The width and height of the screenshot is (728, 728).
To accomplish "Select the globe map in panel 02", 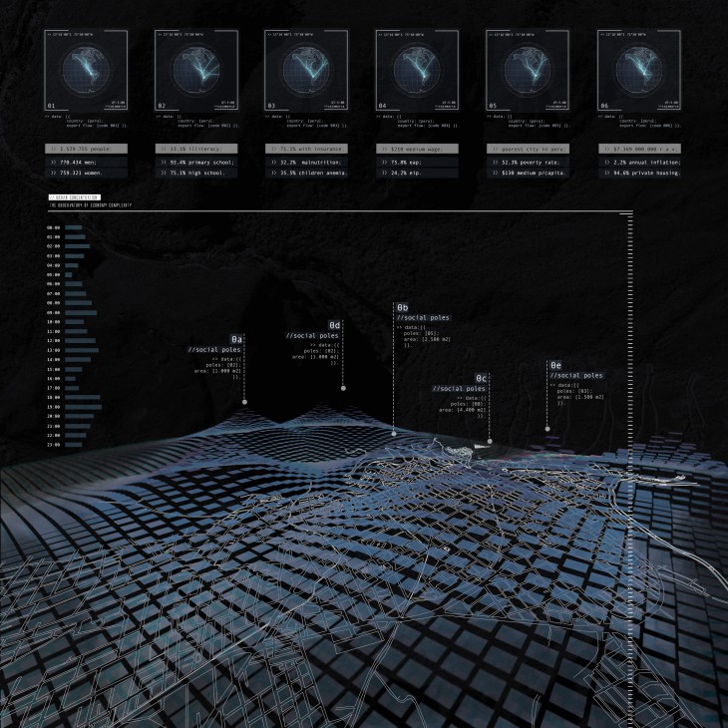I will tap(197, 70).
